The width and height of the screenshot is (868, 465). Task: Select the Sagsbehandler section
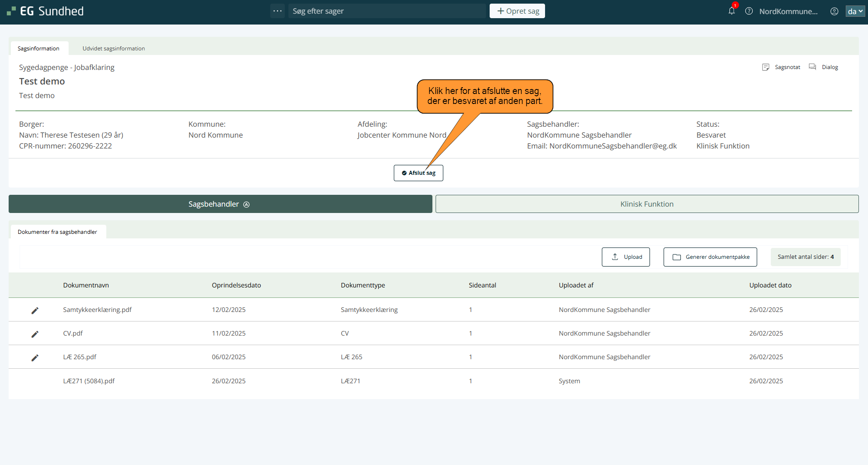click(220, 204)
